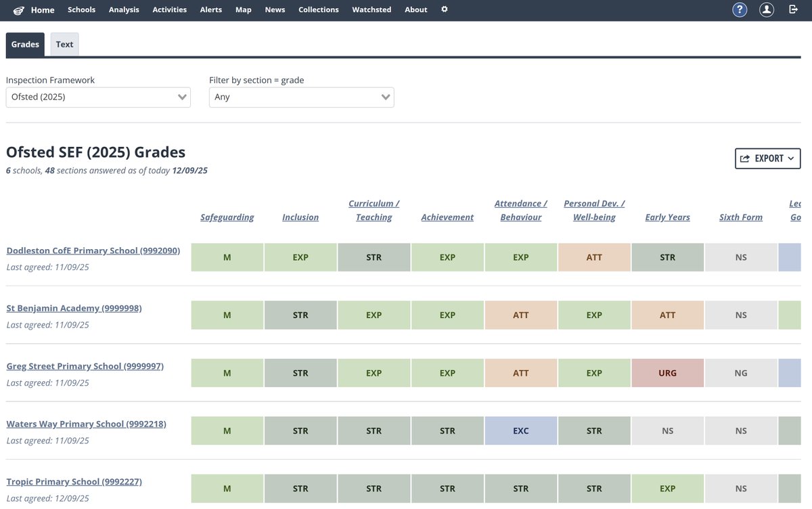Click Dodleston Inclusion EXP cell
This screenshot has height=509, width=812.
(300, 257)
